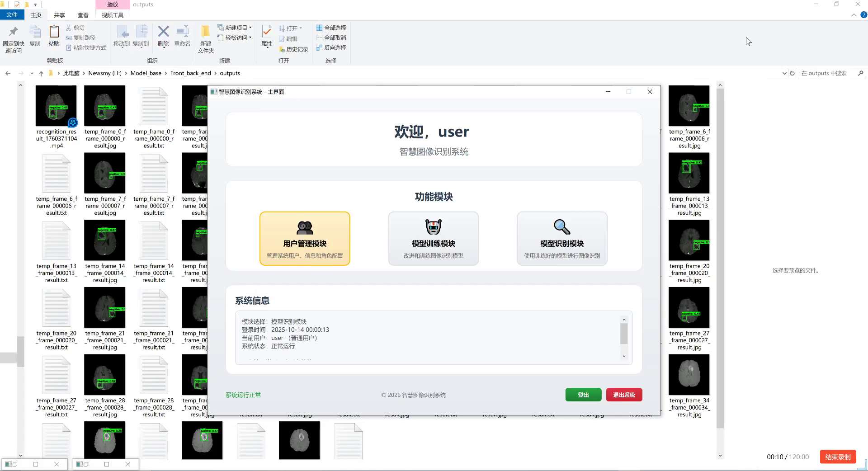Open the 用户管理模块 card

[x=304, y=239]
